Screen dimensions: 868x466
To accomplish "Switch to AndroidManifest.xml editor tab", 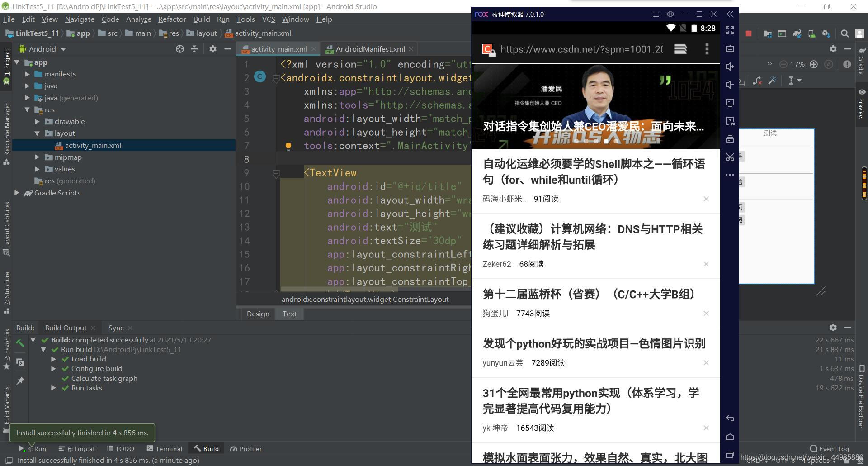I will pos(370,49).
